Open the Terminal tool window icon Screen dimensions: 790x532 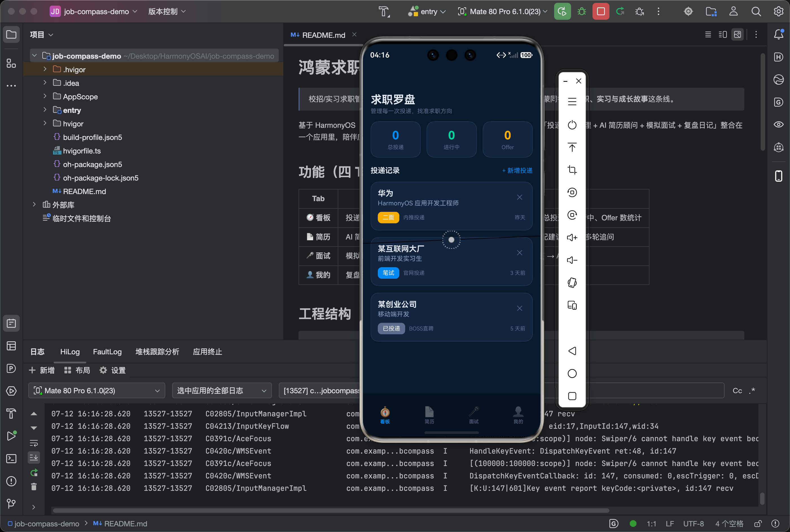11,459
